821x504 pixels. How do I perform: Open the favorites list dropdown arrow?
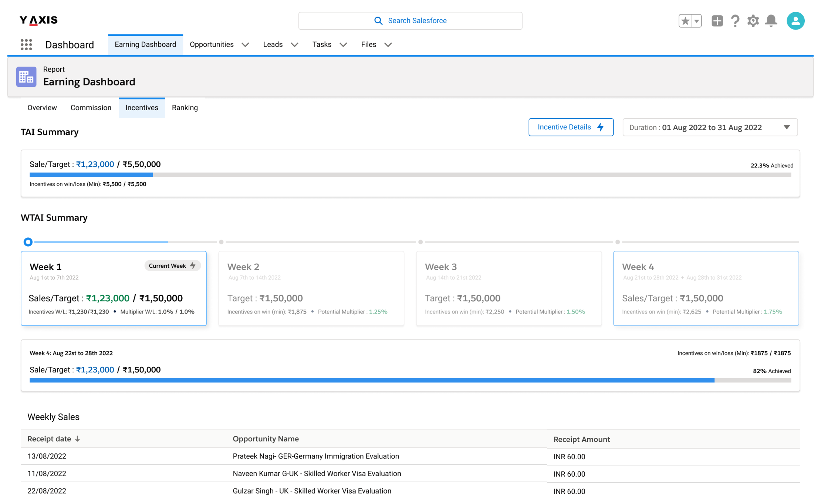[x=697, y=21]
